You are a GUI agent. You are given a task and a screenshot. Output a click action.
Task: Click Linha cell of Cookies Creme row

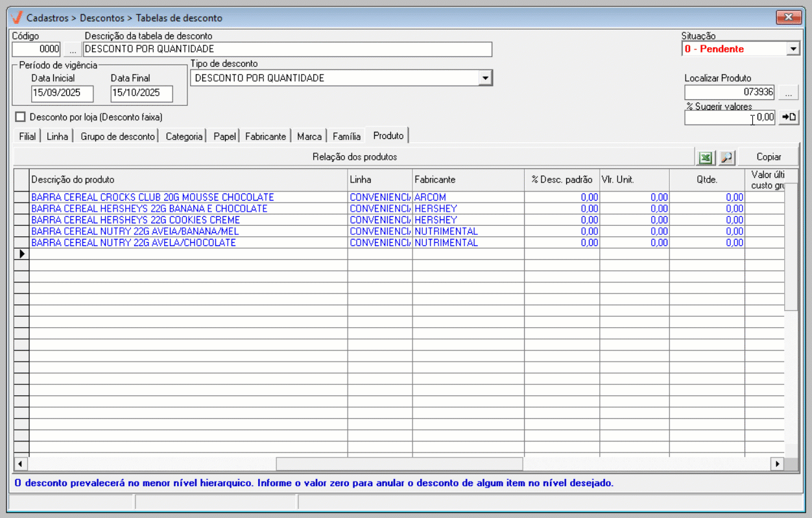[380, 220]
